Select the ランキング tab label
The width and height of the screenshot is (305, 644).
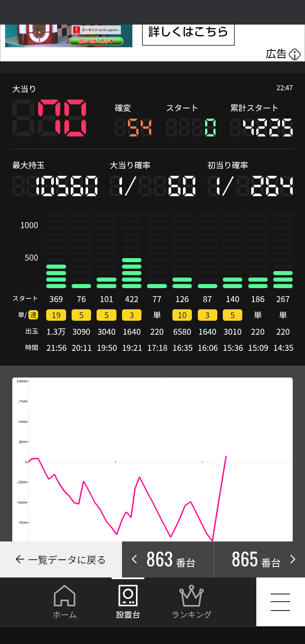191,615
